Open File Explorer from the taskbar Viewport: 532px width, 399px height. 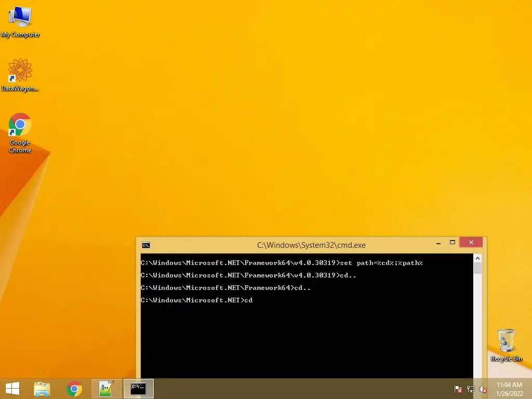point(42,389)
